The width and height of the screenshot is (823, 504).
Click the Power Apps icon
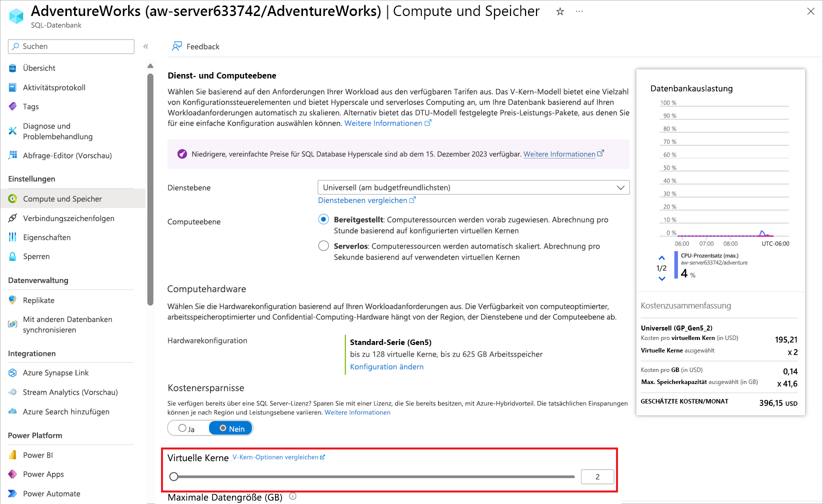click(12, 474)
